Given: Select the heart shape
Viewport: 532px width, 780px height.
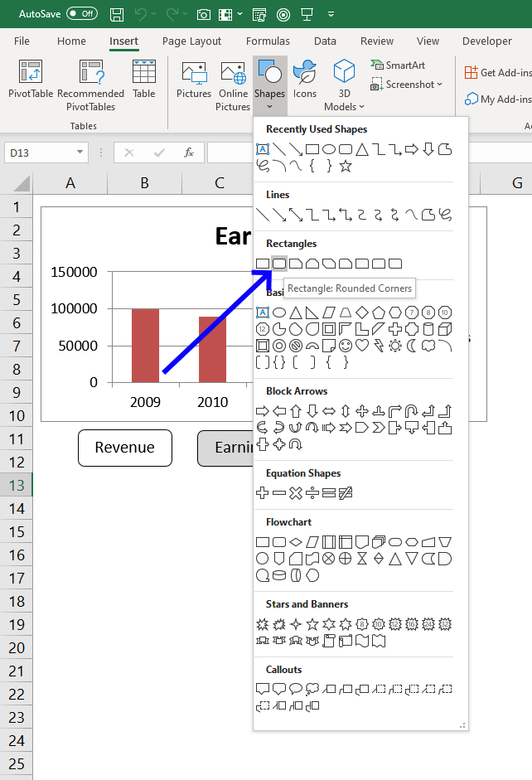Looking at the screenshot, I should coord(362,345).
